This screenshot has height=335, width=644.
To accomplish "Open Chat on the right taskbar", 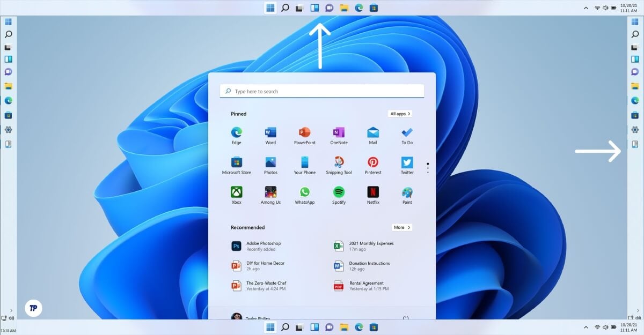I will pos(635,72).
